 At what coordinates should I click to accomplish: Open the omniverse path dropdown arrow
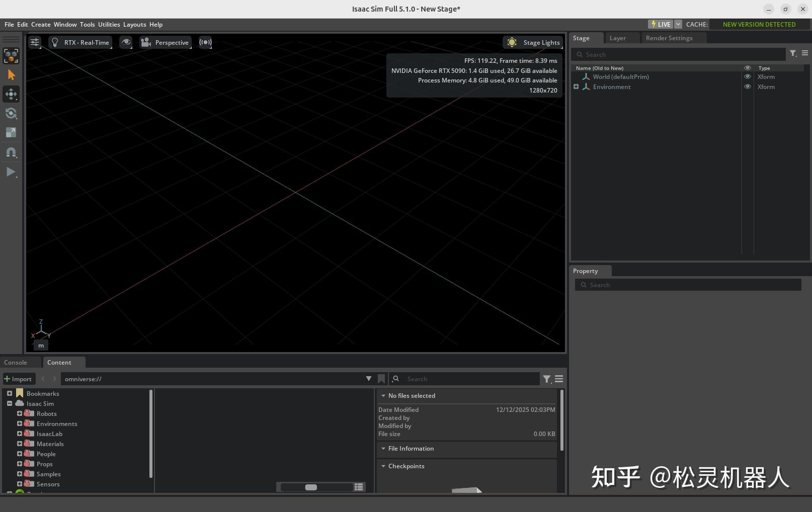[369, 379]
